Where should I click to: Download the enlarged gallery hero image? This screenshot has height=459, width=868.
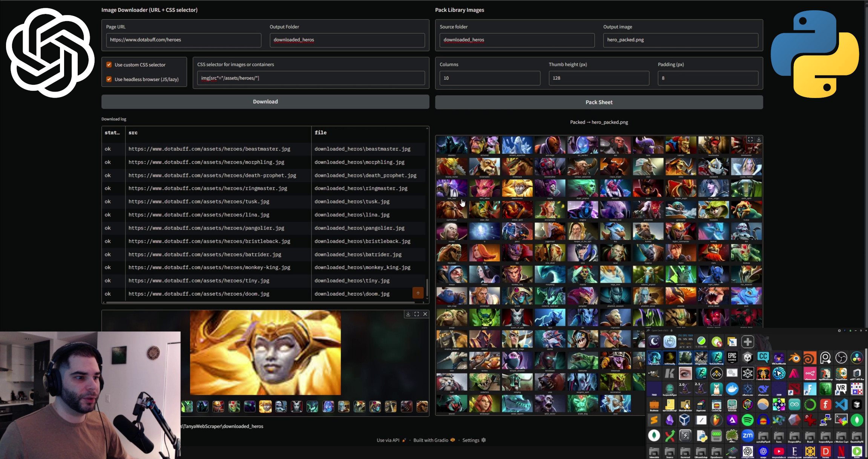(x=408, y=314)
